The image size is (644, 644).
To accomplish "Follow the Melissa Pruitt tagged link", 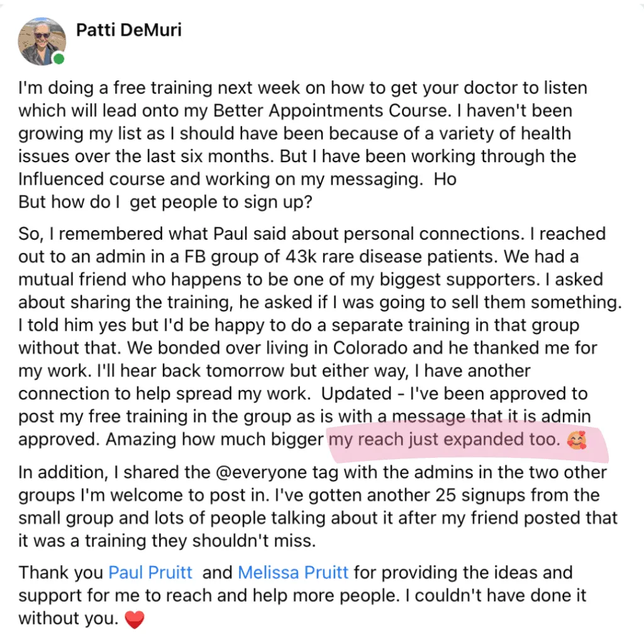I will pyautogui.click(x=293, y=572).
